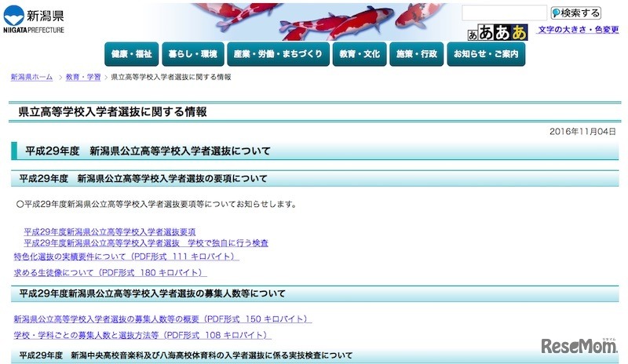Open 平成29年度新潟県公立高等学校入学者選抜要項 link
Image resolution: width=628 pixels, height=364 pixels.
tap(110, 231)
